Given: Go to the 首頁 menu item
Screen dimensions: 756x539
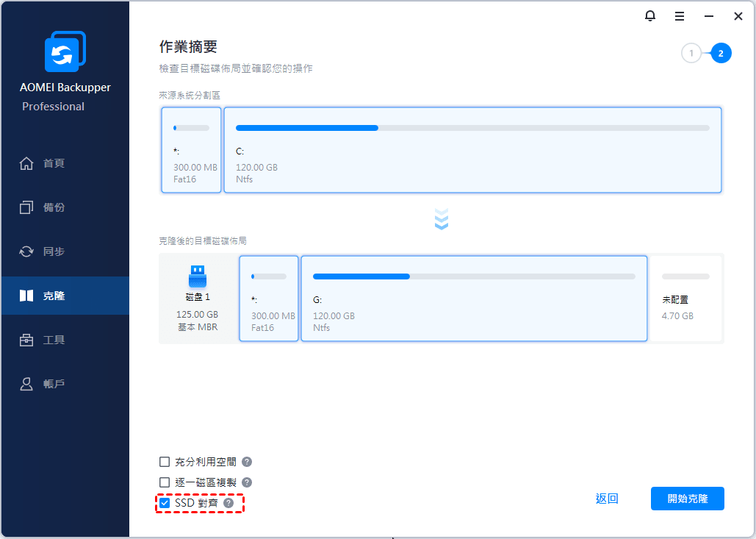Looking at the screenshot, I should (65, 163).
